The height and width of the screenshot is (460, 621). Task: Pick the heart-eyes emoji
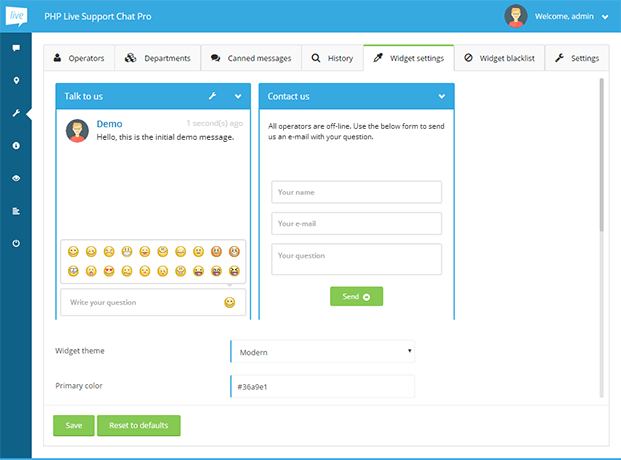coord(109,271)
